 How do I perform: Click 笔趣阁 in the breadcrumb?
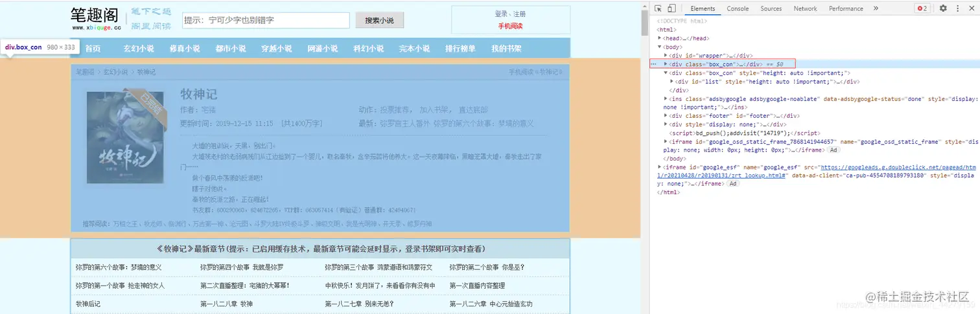pos(85,72)
